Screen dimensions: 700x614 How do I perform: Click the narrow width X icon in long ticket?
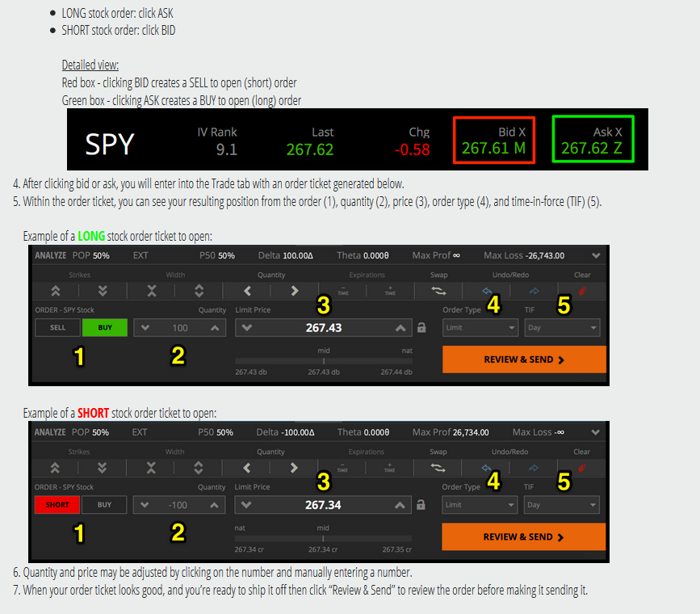tap(152, 292)
